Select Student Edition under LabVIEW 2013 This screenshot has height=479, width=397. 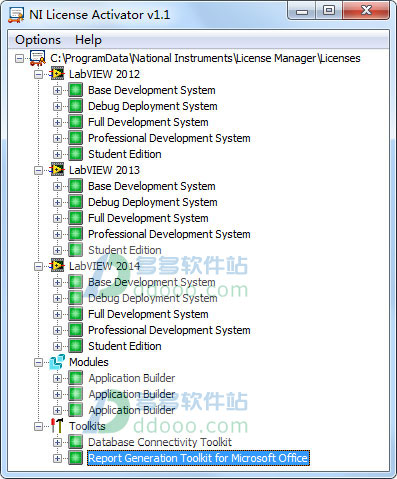pyautogui.click(x=125, y=250)
